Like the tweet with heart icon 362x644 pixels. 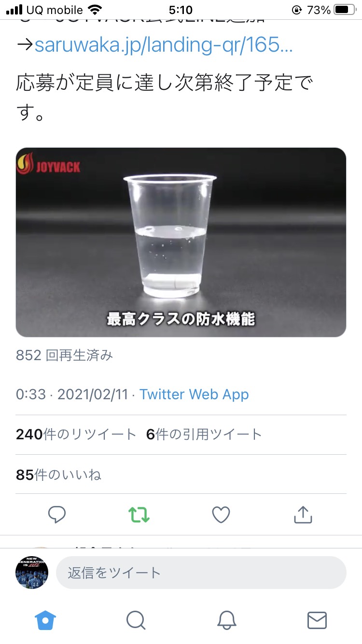coord(221,515)
